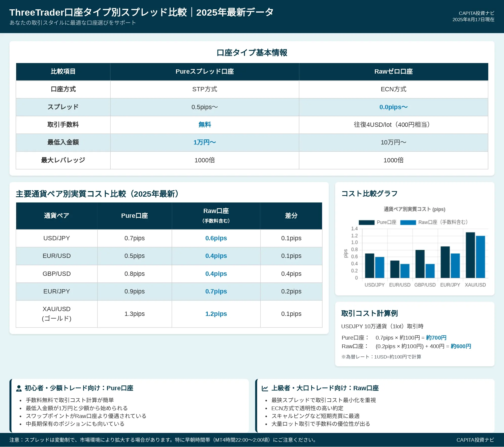Click the 比較項目 header cell

pos(63,72)
